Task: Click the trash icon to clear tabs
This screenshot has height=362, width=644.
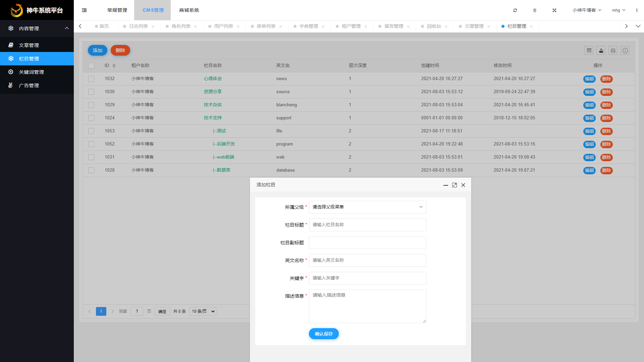Action: pyautogui.click(x=535, y=10)
